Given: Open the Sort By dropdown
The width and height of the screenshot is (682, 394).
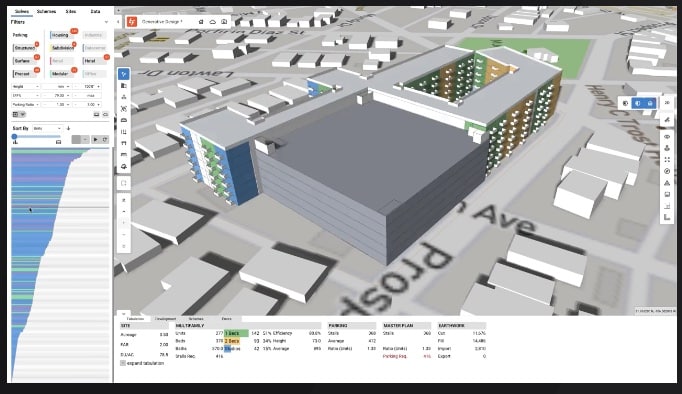Looking at the screenshot, I should point(47,128).
